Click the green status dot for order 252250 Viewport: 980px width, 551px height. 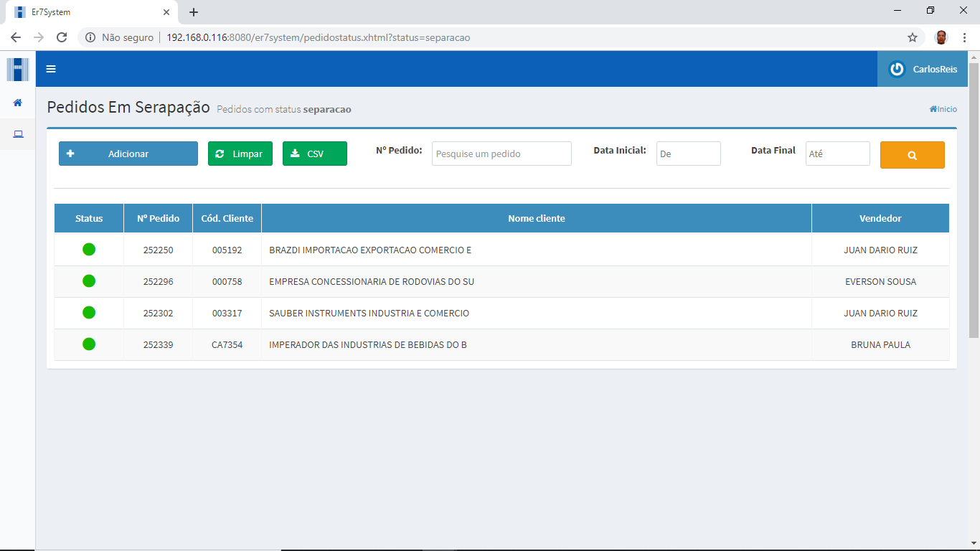89,250
